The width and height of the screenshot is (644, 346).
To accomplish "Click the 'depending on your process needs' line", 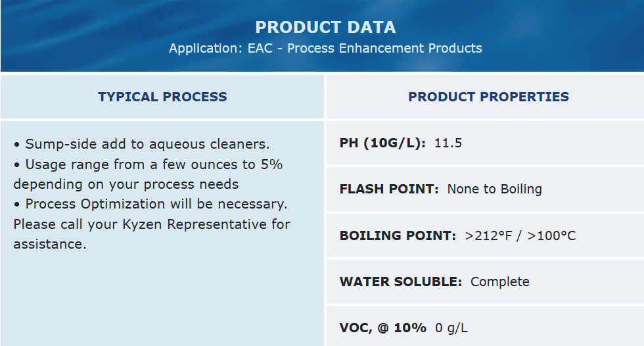I will [126, 184].
